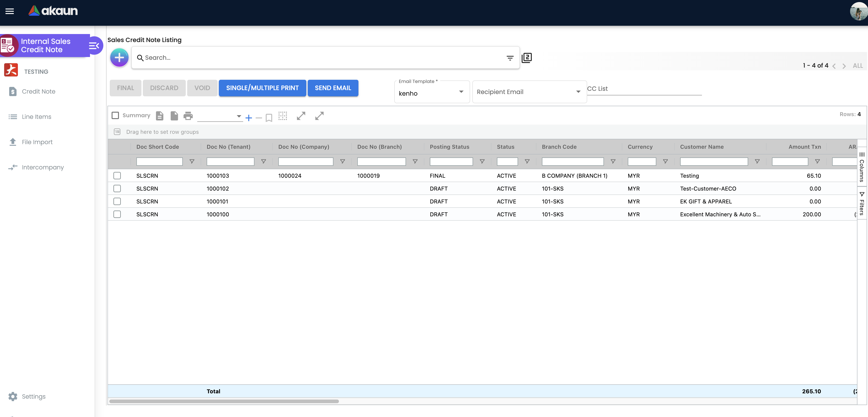Open the user profile avatar
Viewport: 868px width, 417px height.
tap(859, 11)
